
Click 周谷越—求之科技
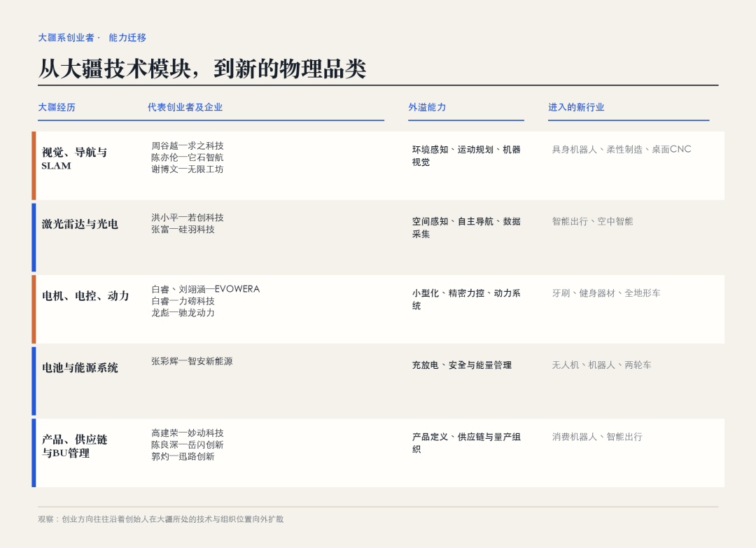click(x=188, y=146)
